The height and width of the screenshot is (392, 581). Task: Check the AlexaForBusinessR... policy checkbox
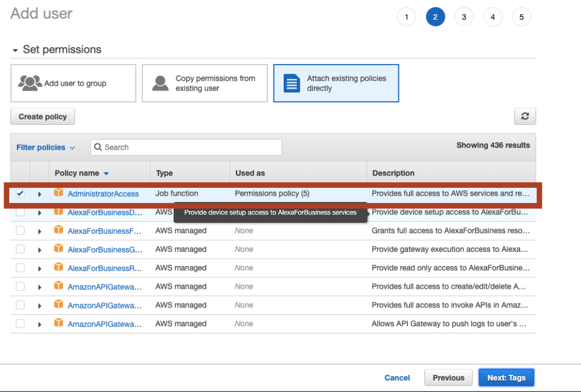click(20, 268)
